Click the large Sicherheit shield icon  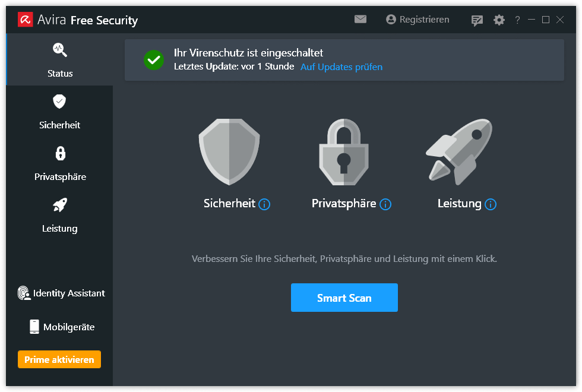click(229, 151)
